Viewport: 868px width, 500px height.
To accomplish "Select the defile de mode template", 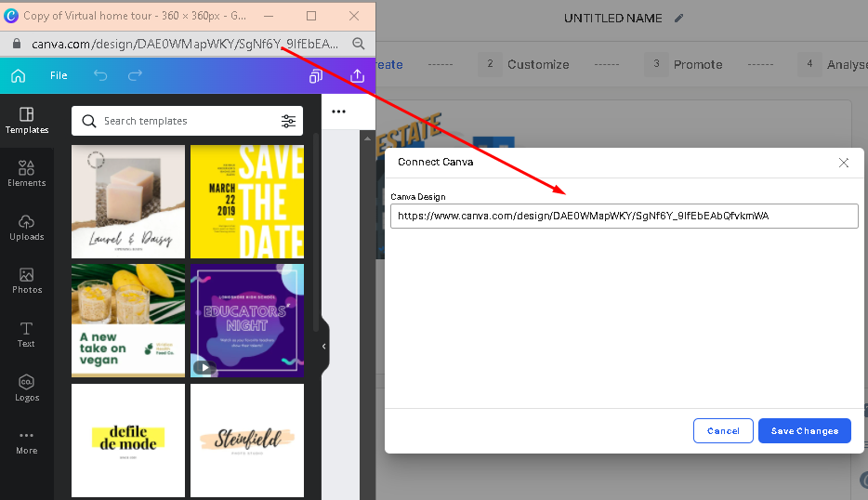I will tap(128, 441).
